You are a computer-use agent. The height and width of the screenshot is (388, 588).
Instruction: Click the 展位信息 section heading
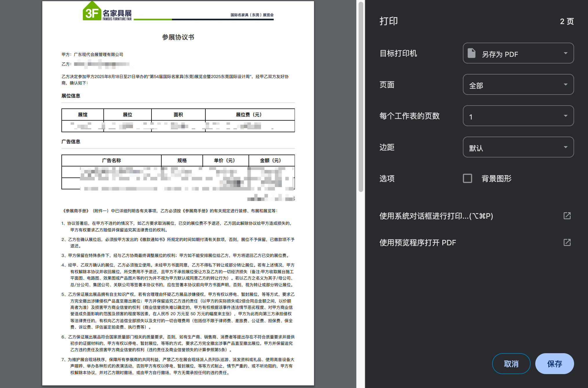point(71,96)
